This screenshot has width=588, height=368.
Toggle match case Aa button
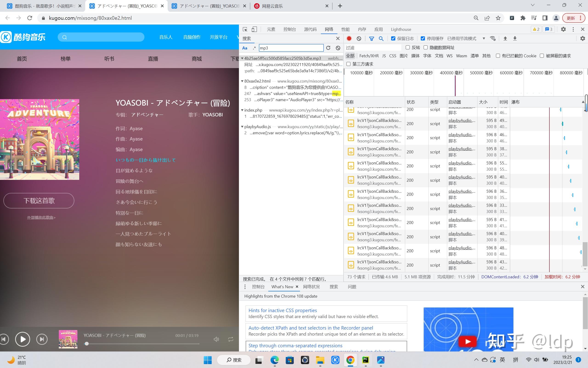click(x=245, y=48)
